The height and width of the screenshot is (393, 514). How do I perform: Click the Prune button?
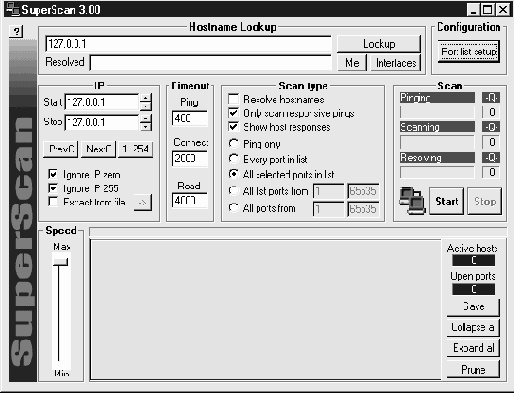click(473, 369)
